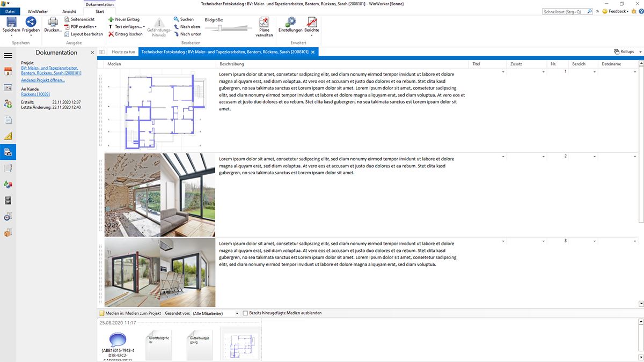Open the Datei menu
644x362 pixels.
tap(10, 11)
